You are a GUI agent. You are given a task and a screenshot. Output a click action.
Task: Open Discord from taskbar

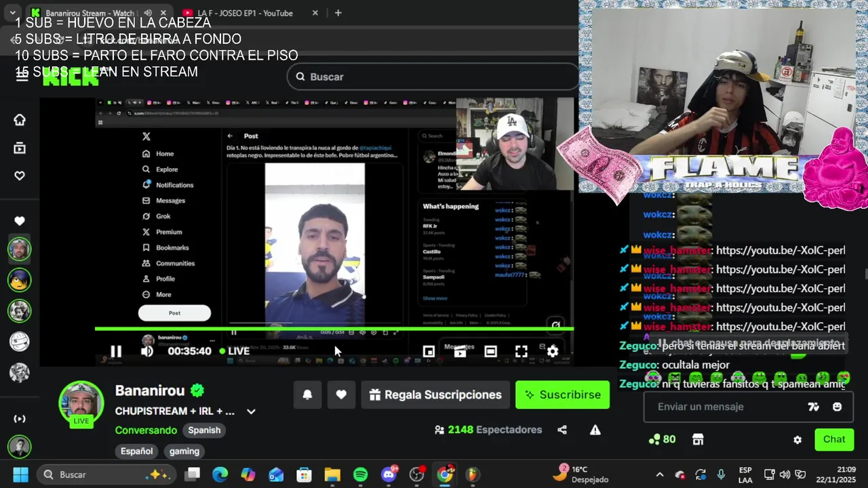point(389,474)
